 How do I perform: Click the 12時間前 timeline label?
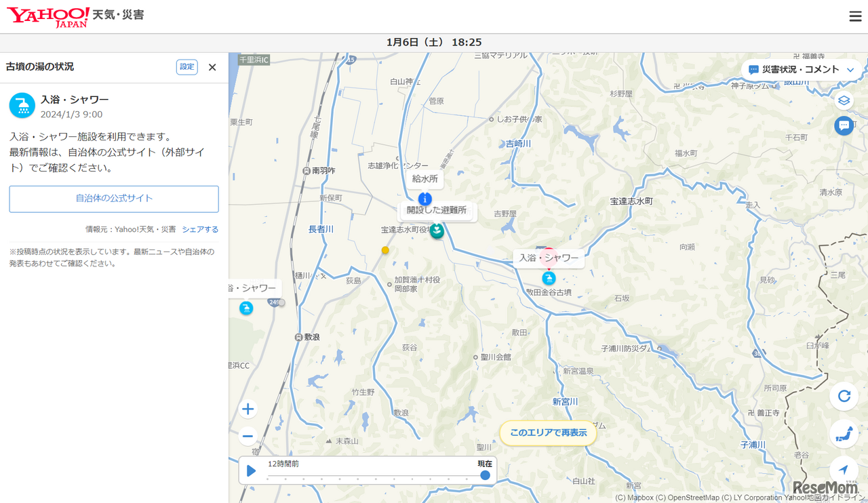pos(283,464)
